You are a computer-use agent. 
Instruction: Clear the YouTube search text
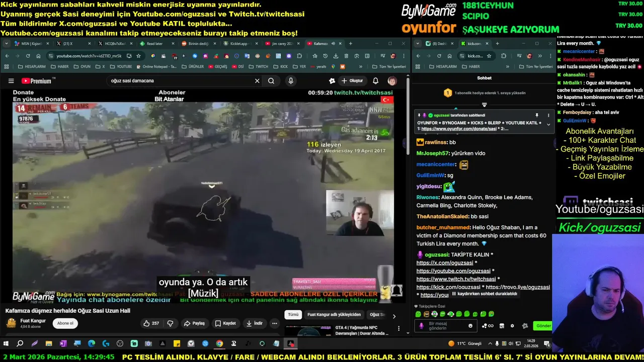coord(257,80)
